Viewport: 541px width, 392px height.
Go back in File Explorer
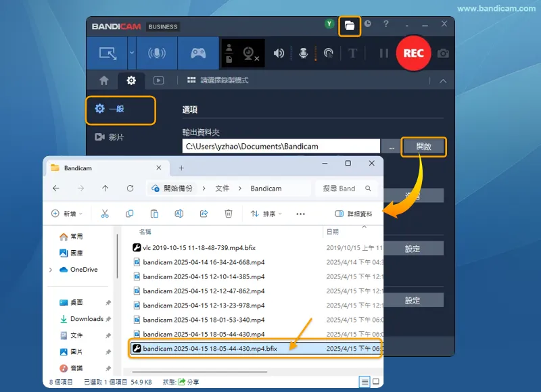pos(56,189)
